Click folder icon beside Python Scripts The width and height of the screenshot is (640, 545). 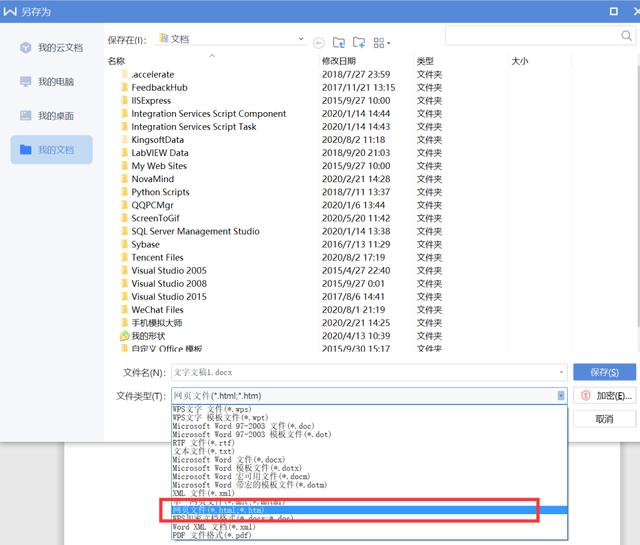pos(124,192)
